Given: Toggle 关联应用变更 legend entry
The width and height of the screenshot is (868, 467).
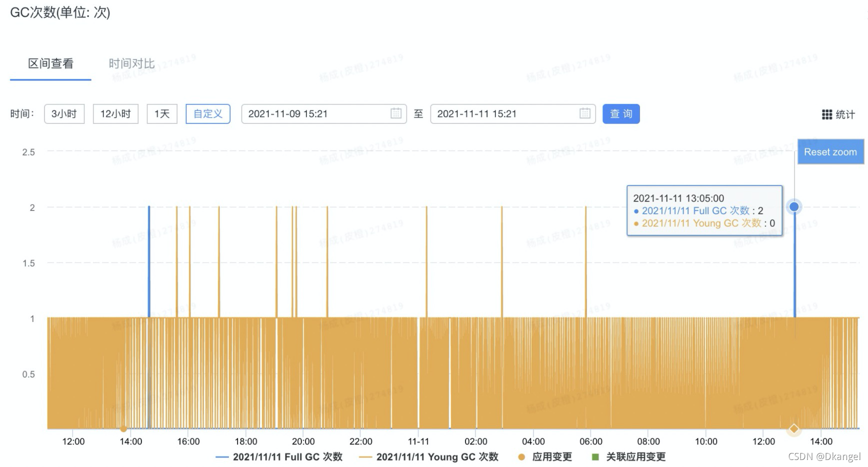Looking at the screenshot, I should (x=629, y=457).
